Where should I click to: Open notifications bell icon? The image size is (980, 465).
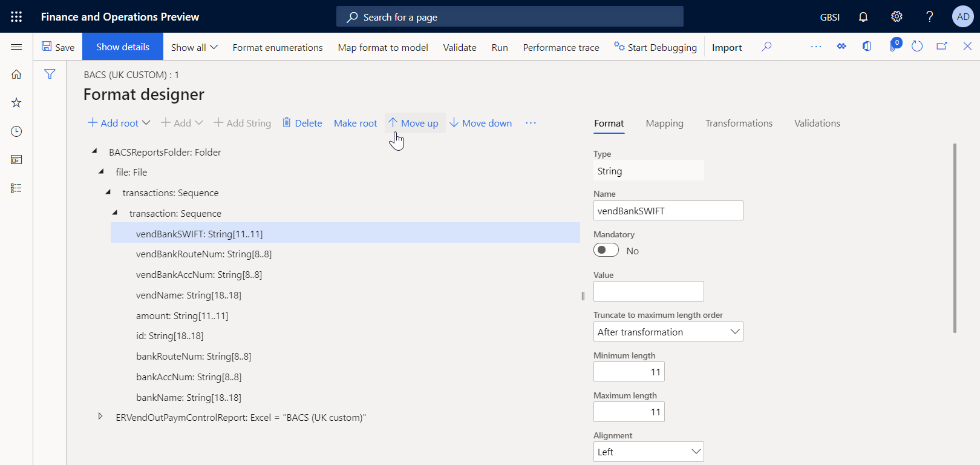point(863,16)
